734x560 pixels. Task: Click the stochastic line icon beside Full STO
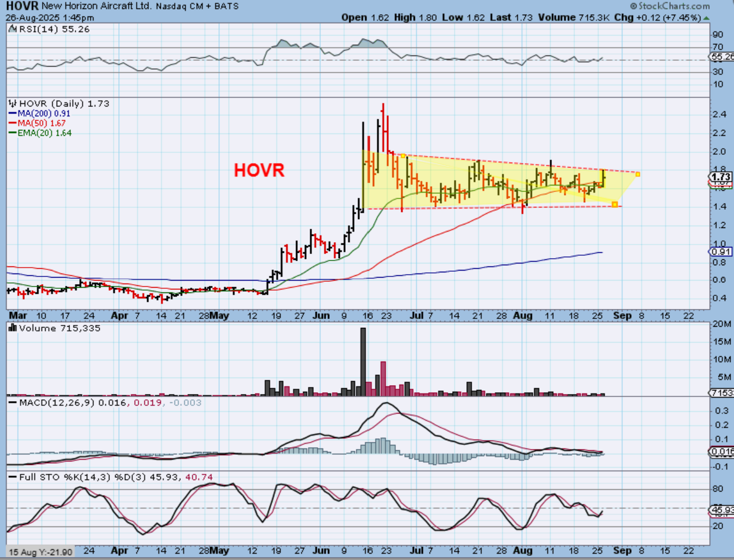pos(12,477)
